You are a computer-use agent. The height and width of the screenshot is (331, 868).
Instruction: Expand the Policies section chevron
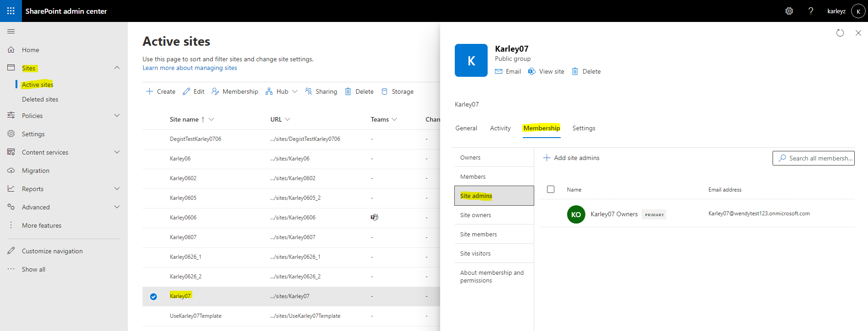tap(117, 115)
